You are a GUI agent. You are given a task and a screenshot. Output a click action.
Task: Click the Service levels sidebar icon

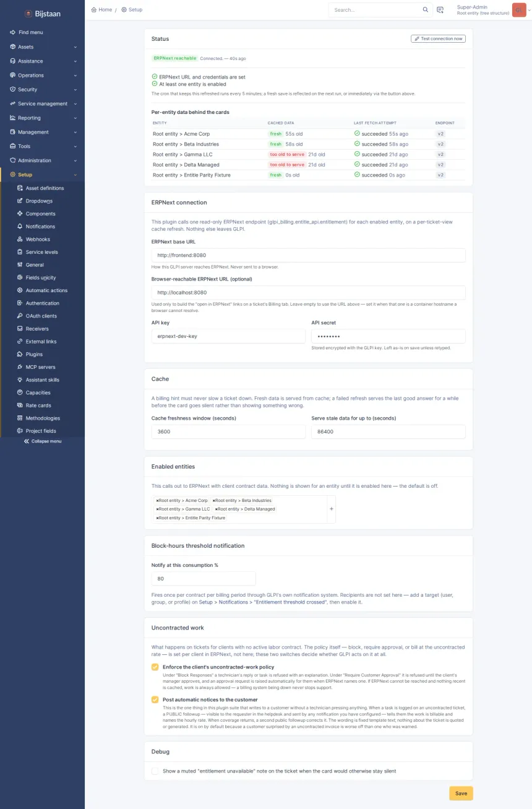pos(20,252)
